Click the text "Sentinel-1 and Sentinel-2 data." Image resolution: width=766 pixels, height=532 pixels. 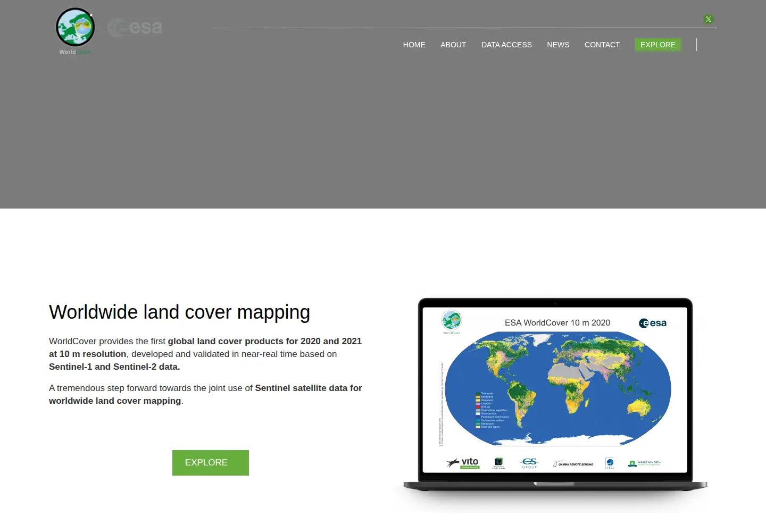(x=114, y=367)
